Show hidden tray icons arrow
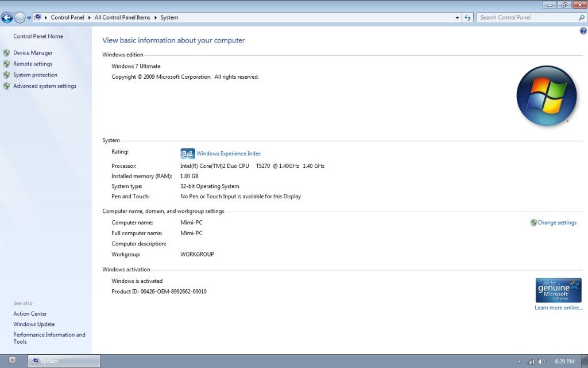This screenshot has width=588, height=368. pos(519,362)
